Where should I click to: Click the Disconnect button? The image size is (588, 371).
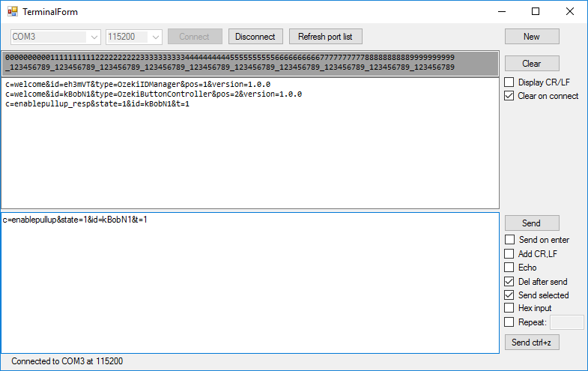click(x=255, y=37)
